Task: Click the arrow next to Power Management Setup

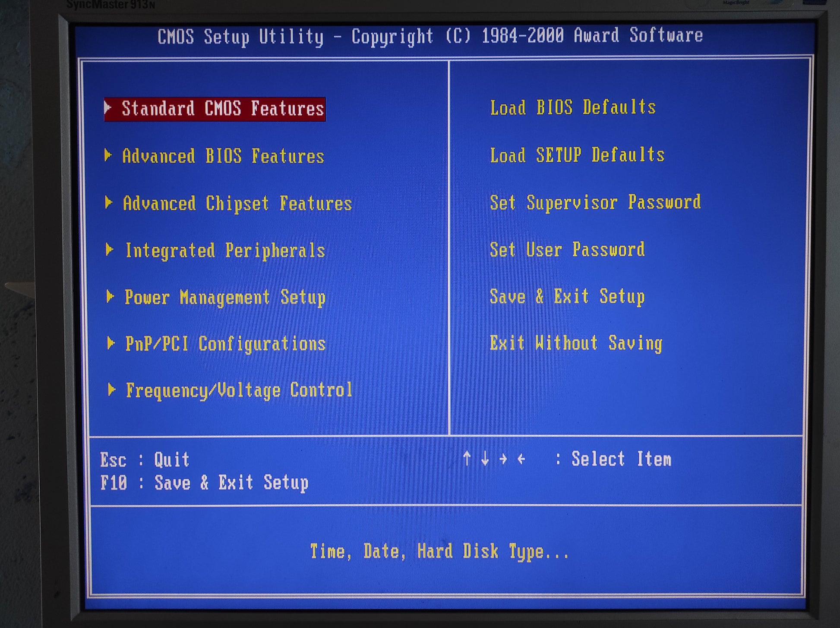Action: coord(110,297)
